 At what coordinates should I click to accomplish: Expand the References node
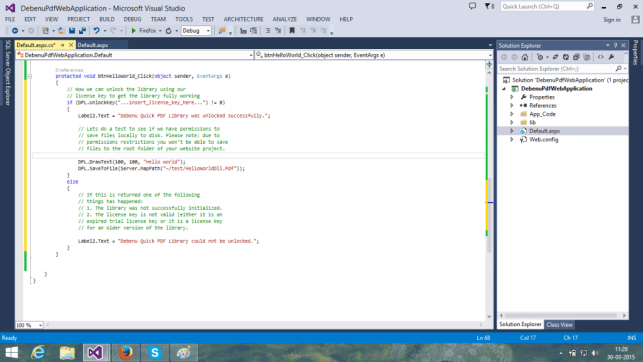click(512, 105)
